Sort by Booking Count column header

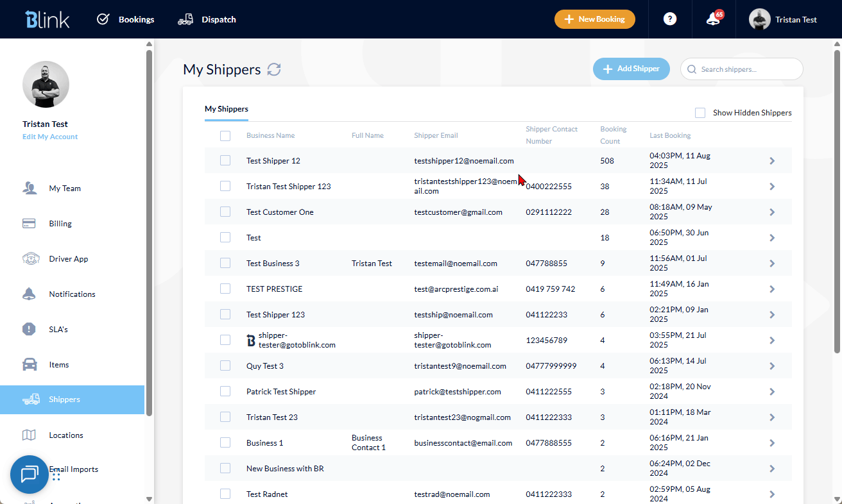pyautogui.click(x=614, y=135)
